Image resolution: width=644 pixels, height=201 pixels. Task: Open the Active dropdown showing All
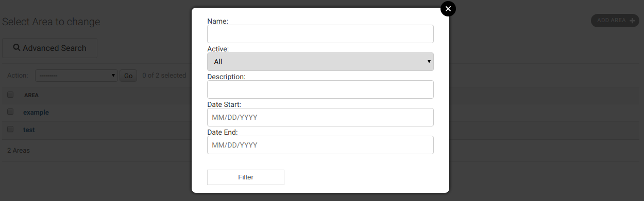click(x=320, y=62)
